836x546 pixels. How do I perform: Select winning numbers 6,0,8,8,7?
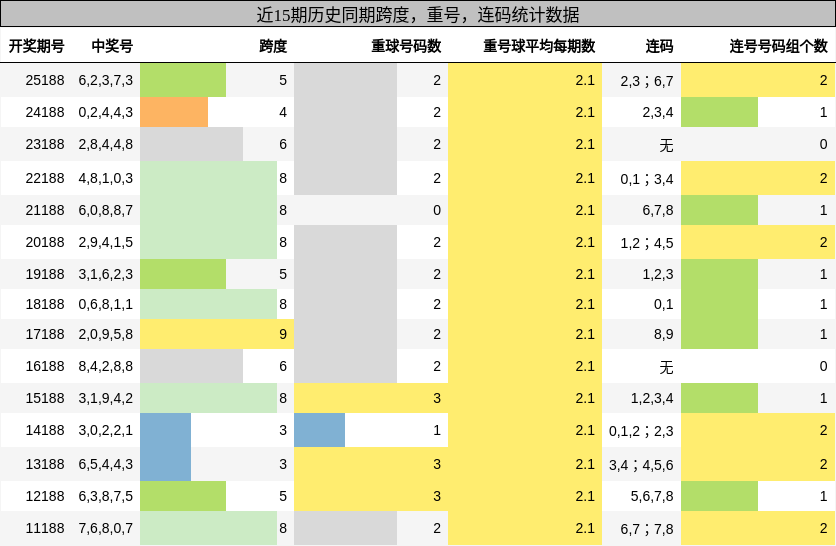pos(106,210)
